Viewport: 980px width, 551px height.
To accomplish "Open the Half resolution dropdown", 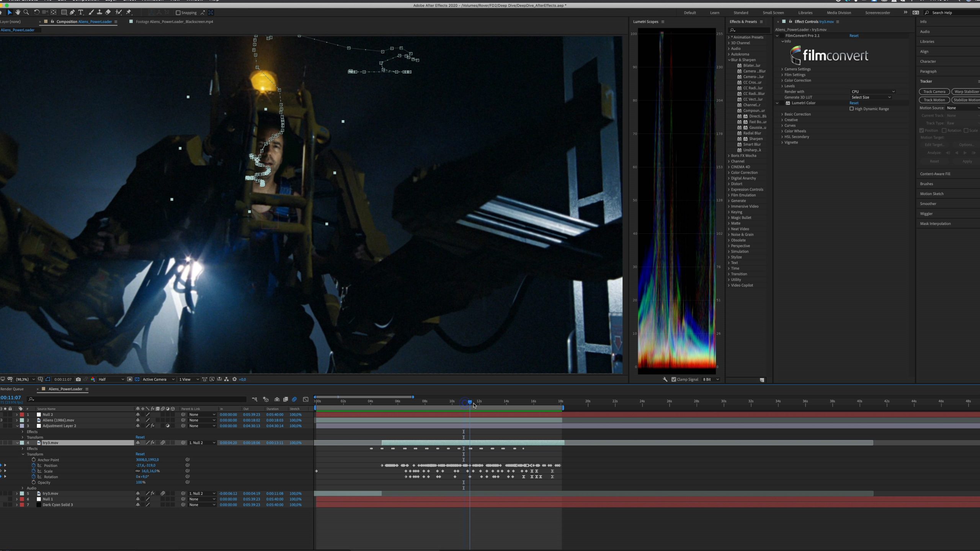I will point(111,379).
